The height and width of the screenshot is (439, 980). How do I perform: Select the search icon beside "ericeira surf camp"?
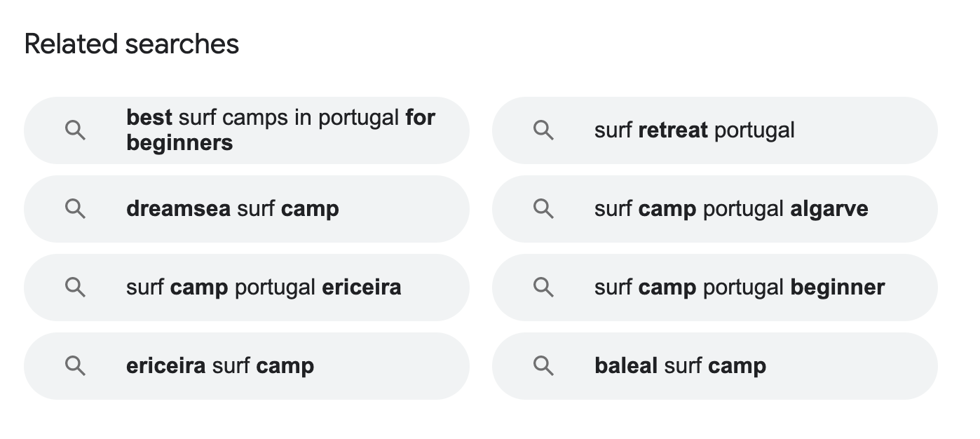(75, 366)
